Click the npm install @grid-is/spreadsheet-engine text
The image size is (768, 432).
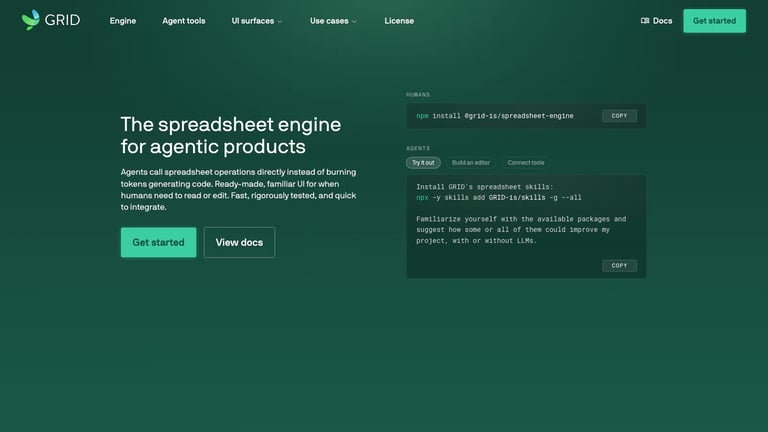[495, 116]
